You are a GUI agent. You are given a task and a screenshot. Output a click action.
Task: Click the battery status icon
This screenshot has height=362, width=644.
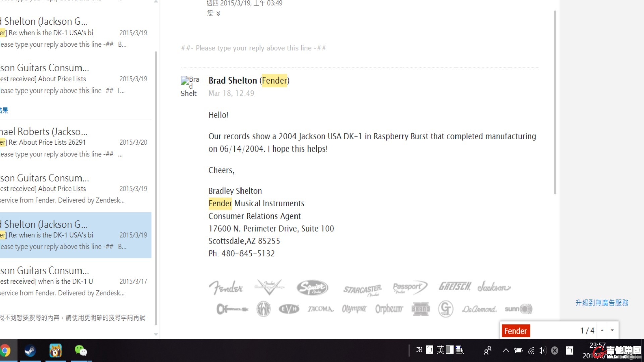pyautogui.click(x=518, y=351)
